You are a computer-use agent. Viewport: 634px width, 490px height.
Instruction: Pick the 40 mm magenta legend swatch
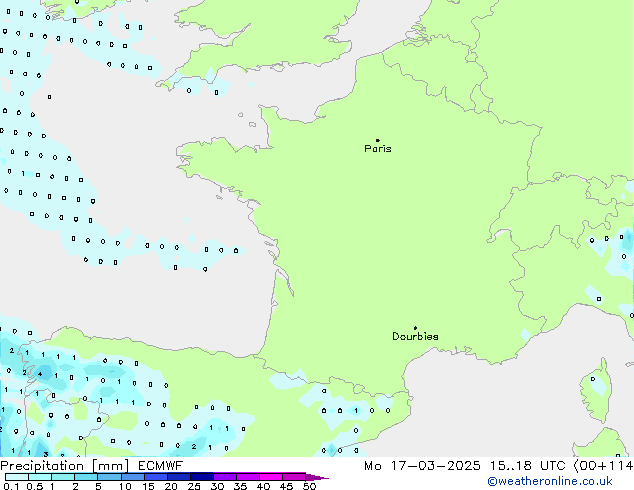(271, 477)
